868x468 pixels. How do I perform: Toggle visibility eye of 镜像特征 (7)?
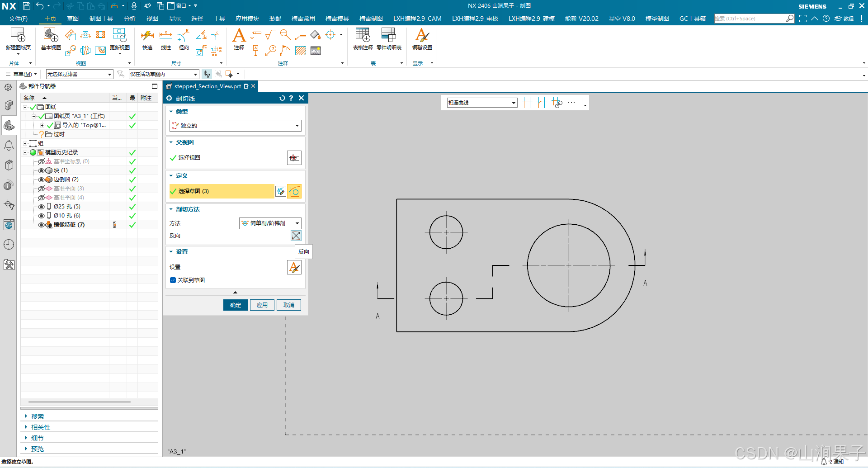(x=41, y=225)
